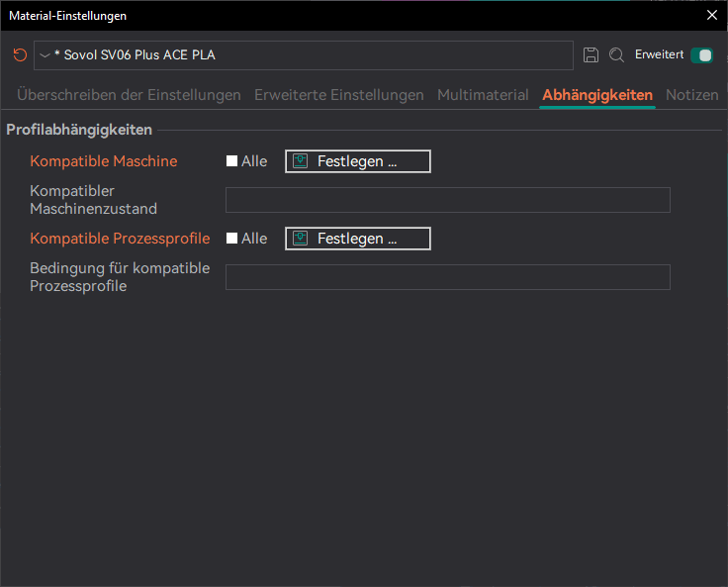Check Alle for Kompatible Prozessprofile
This screenshot has height=587, width=728.
(232, 239)
